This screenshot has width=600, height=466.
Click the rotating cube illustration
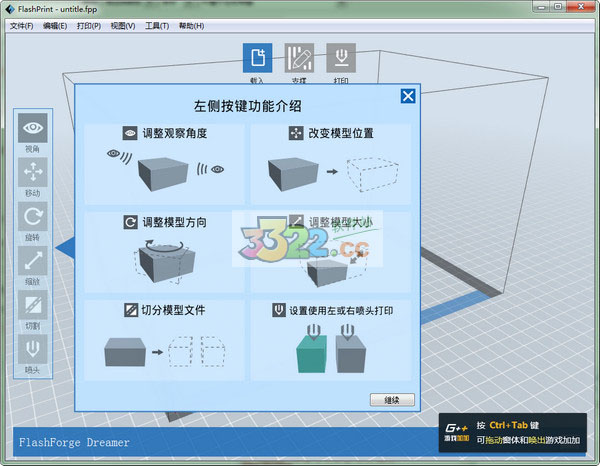[165, 263]
